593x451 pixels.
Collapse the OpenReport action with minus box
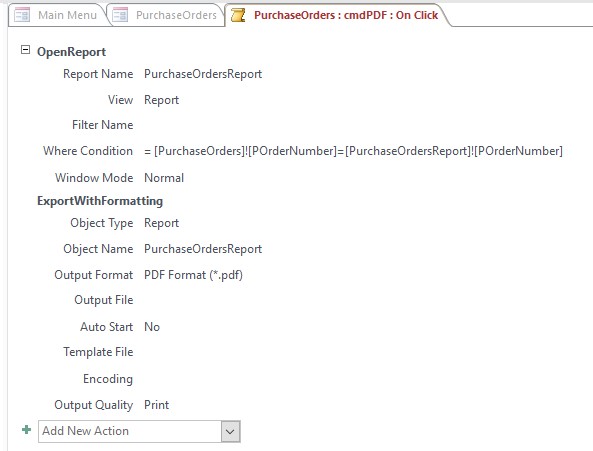point(25,50)
